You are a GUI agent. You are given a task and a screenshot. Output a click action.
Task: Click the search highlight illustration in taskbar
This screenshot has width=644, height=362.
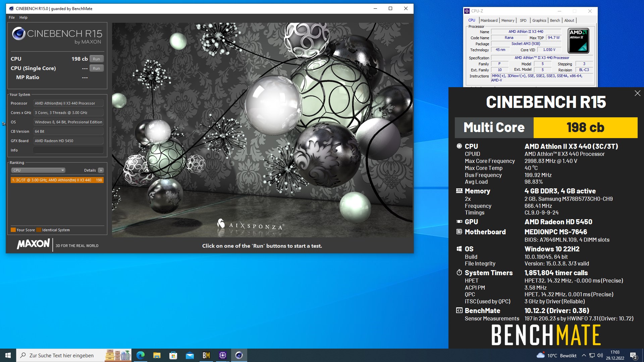pos(118,355)
